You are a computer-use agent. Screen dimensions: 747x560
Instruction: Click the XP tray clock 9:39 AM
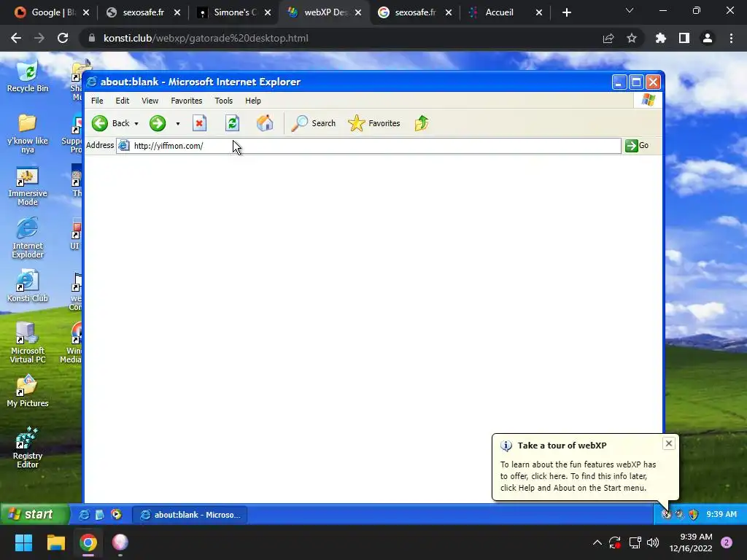pyautogui.click(x=721, y=514)
